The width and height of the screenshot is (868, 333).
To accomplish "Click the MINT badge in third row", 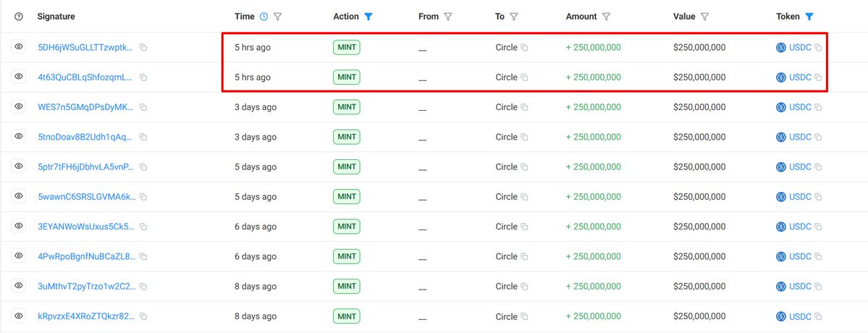I will [347, 107].
